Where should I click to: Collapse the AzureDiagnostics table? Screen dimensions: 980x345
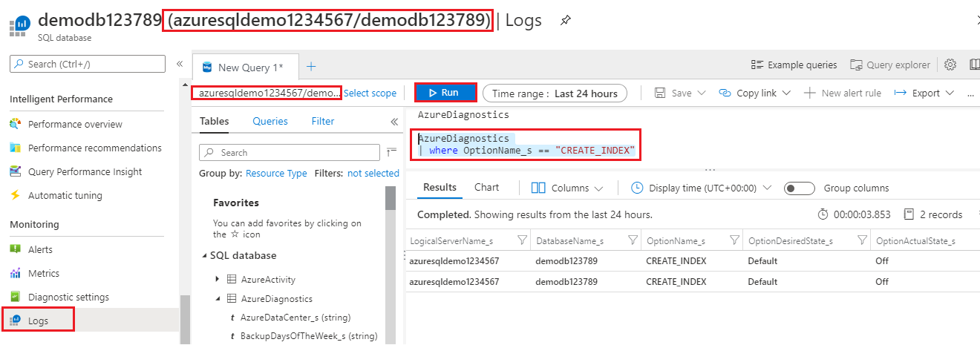click(x=217, y=298)
